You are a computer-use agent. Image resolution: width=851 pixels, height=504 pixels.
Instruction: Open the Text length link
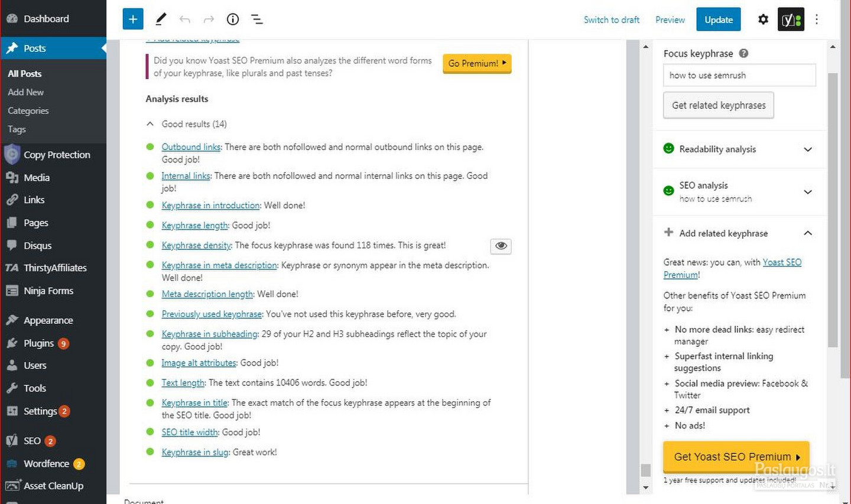click(x=183, y=383)
